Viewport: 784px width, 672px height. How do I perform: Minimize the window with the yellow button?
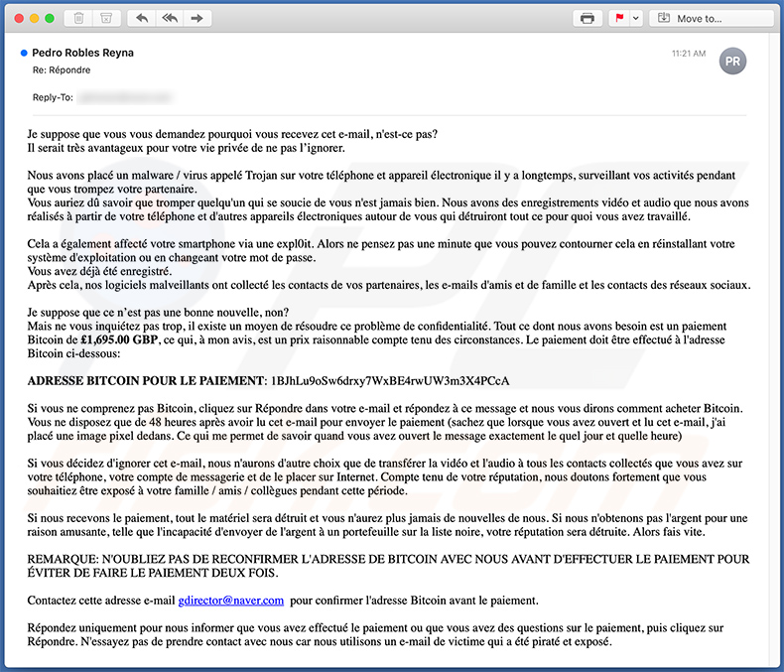(x=34, y=19)
